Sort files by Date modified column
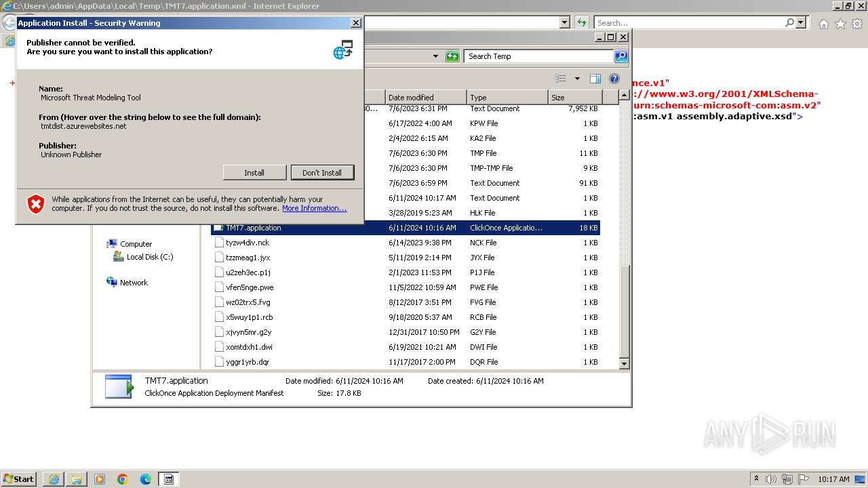Screen dimensions: 868x488 pyautogui.click(x=426, y=97)
